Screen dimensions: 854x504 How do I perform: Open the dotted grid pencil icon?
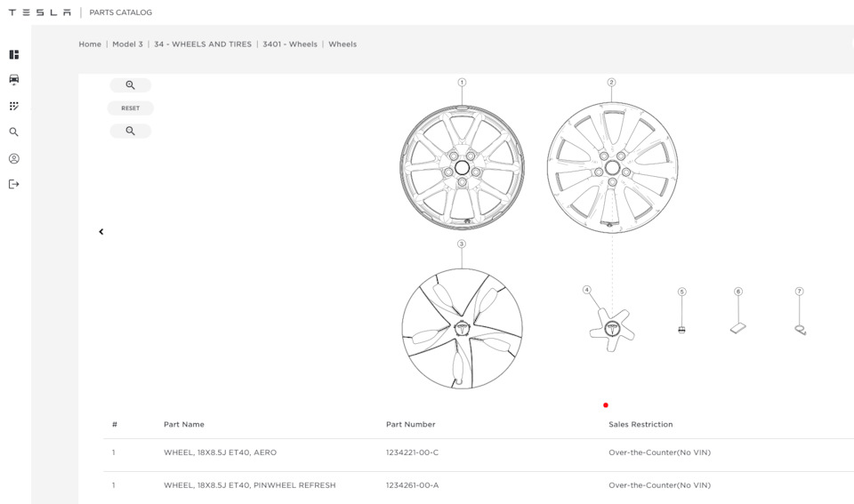[x=14, y=106]
